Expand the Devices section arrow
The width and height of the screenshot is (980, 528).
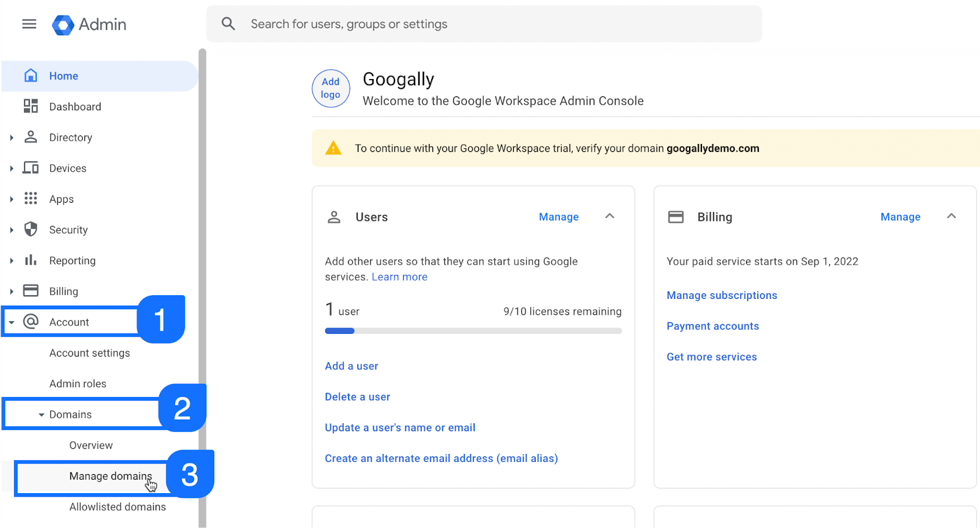coord(12,168)
